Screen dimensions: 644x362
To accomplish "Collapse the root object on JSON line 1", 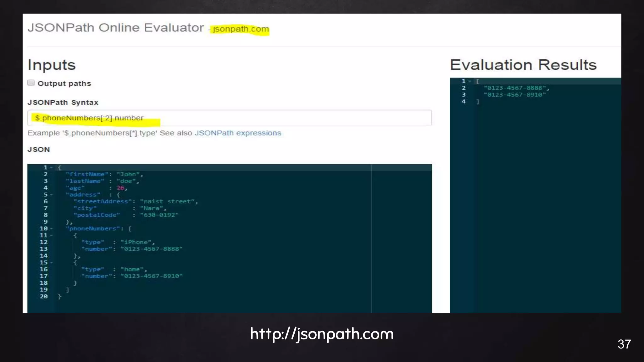I will [52, 167].
